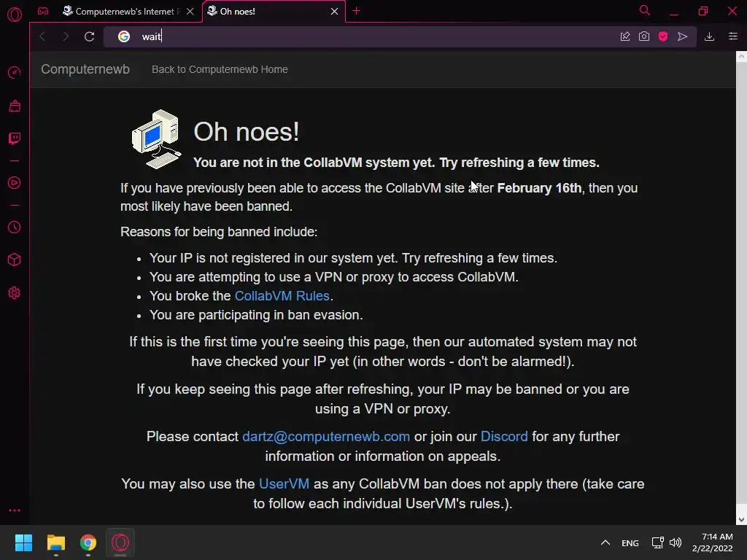The width and height of the screenshot is (747, 560).
Task: Open the CollabVM Rules link
Action: click(x=282, y=296)
